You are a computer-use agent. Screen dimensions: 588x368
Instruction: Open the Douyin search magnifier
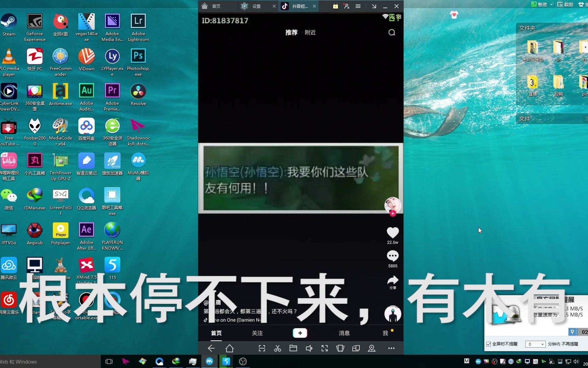(392, 32)
